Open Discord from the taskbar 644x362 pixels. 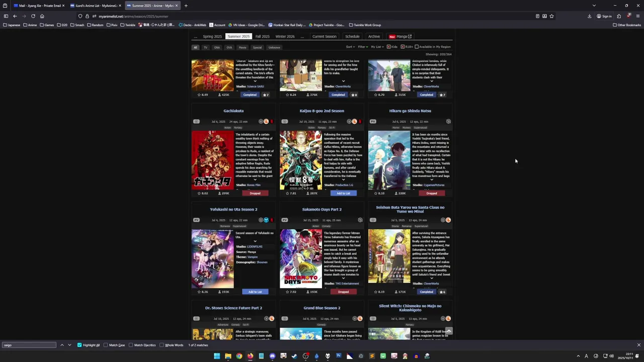(272, 356)
